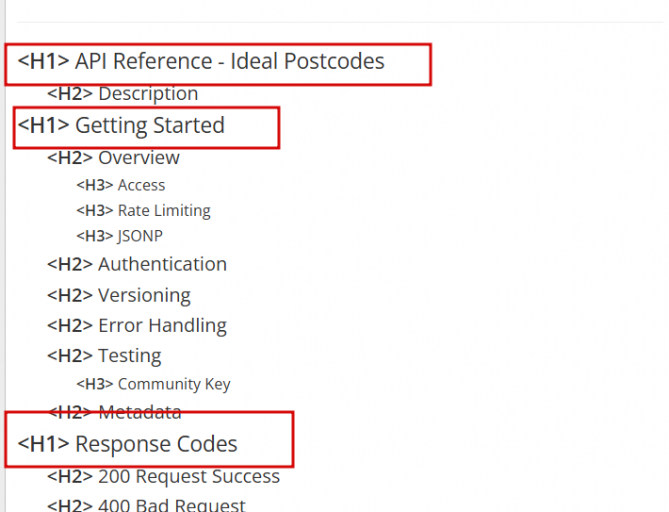Click the Authentication H2 heading
This screenshot has width=669, height=512.
coord(137,264)
